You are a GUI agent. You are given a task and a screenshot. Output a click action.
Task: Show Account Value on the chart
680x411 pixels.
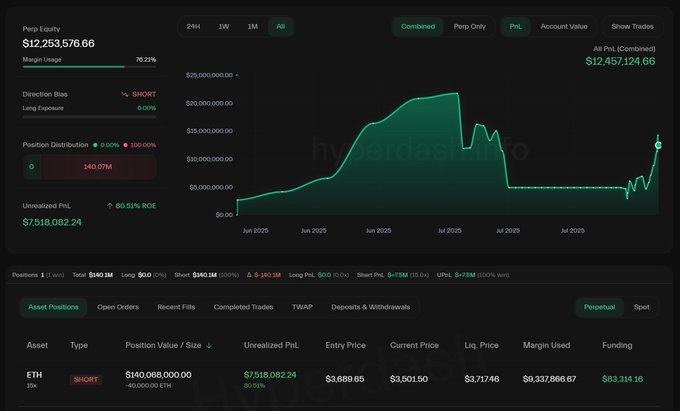[564, 26]
